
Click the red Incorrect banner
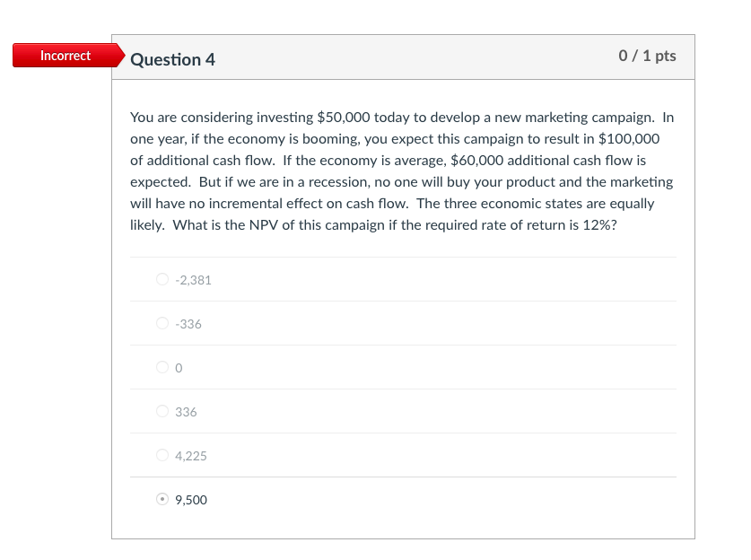[x=65, y=56]
